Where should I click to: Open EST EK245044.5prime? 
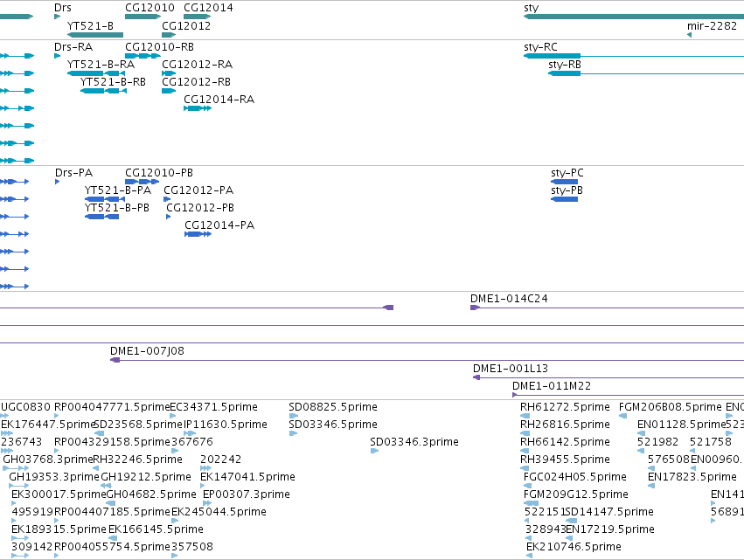(x=219, y=512)
